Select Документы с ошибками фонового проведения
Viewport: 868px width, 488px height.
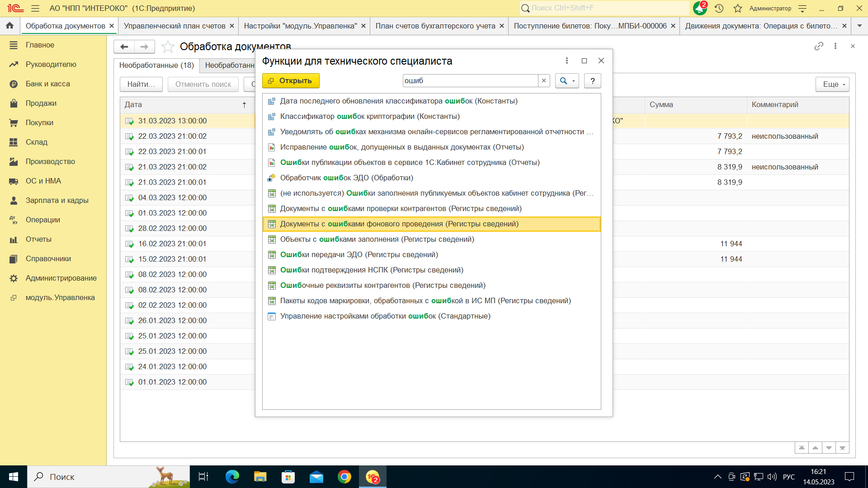[x=432, y=224]
